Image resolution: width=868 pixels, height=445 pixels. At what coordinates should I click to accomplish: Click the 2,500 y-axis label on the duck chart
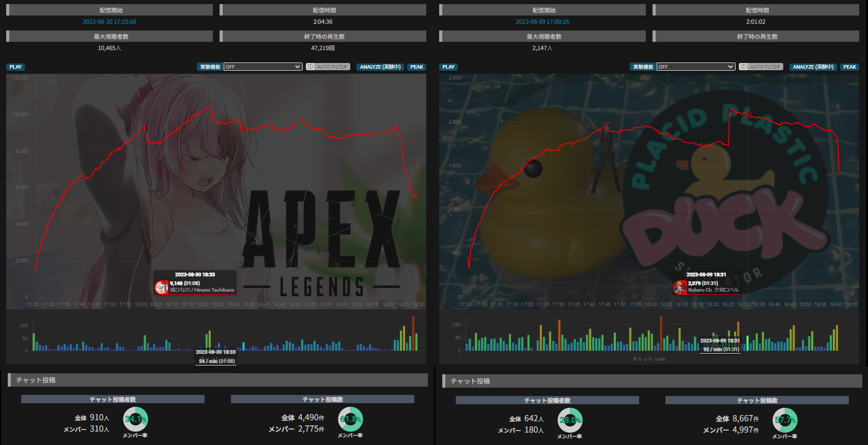click(455, 78)
